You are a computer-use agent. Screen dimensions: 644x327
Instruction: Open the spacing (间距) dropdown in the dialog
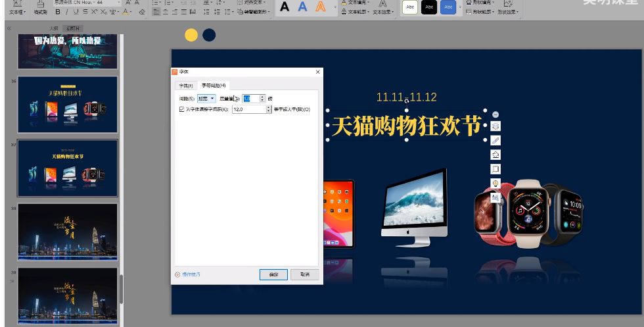[x=206, y=99]
